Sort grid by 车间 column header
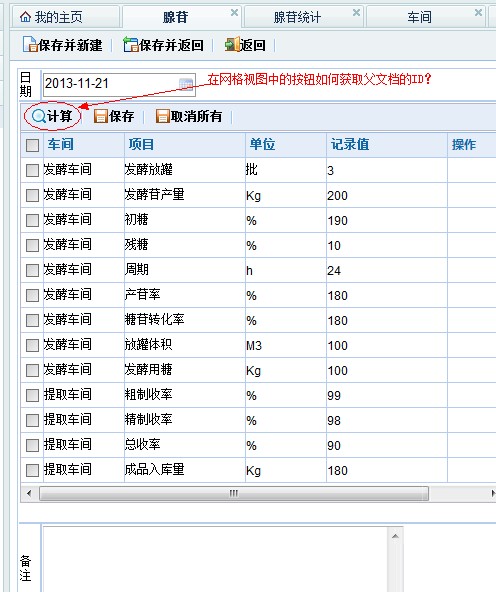 60,145
